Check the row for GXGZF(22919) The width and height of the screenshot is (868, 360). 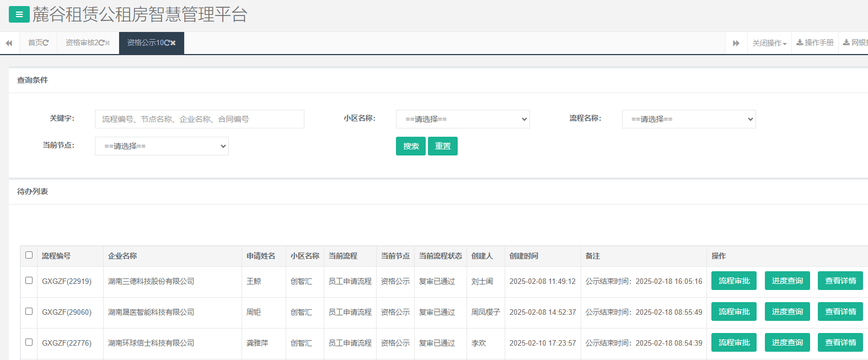[29, 281]
